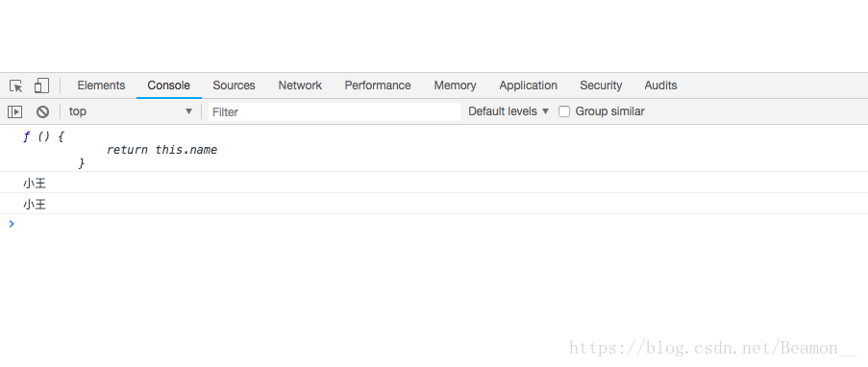Open the top context dropdown

131,111
